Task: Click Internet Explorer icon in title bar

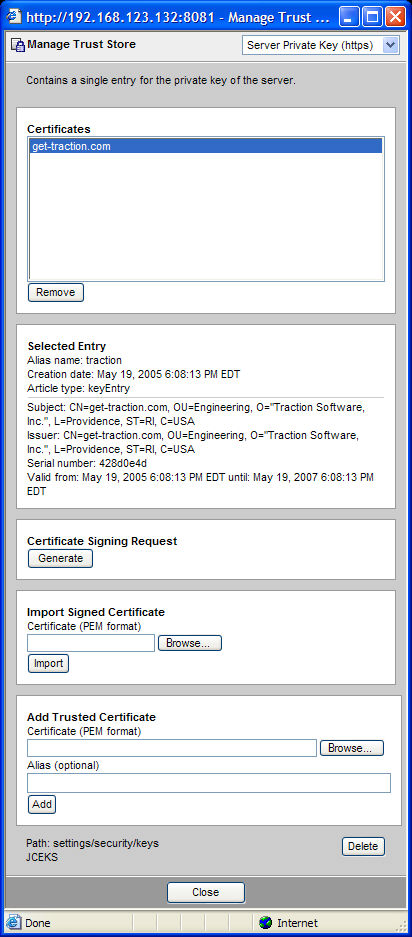Action: click(13, 17)
